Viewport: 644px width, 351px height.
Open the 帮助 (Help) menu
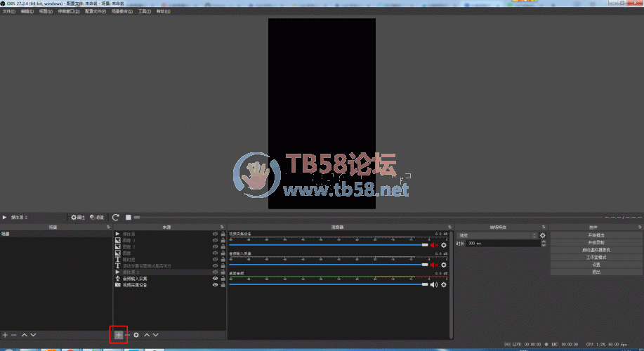[x=163, y=11]
